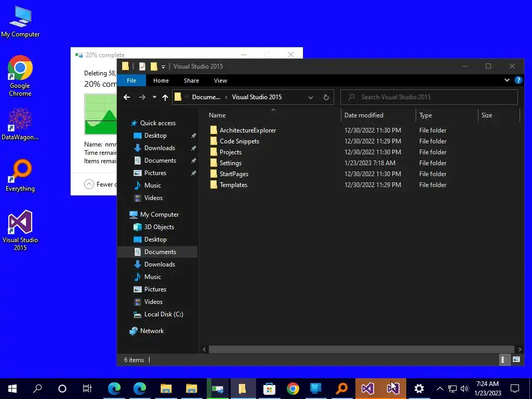
Task: Switch to large thumbnails view layout
Action: (516, 360)
